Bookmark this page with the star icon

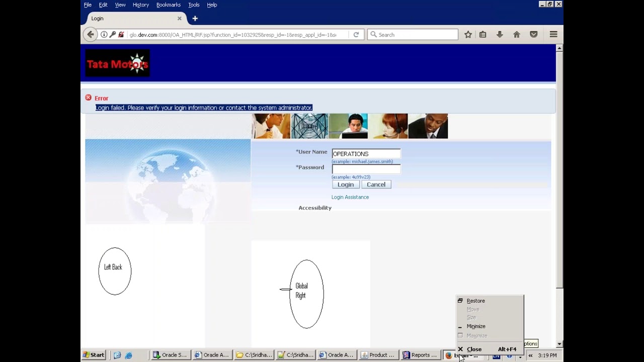pyautogui.click(x=468, y=35)
